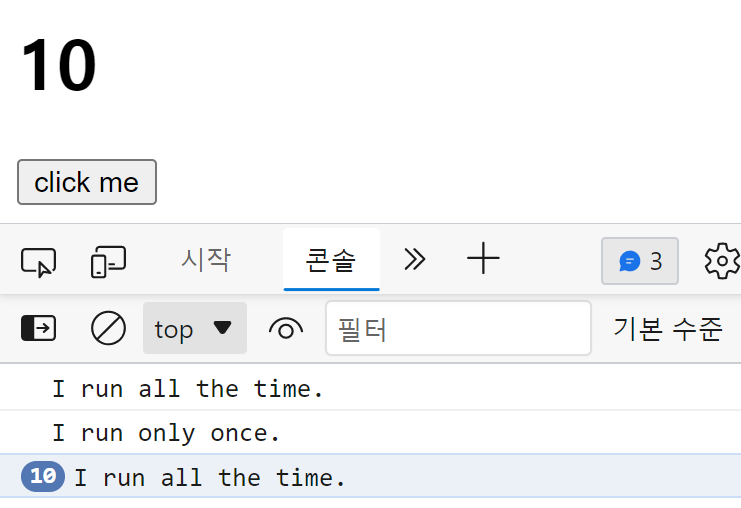Viewport: 741px width, 508px height.
Task: Select first 'I run all the time.' log
Action: [x=370, y=389]
